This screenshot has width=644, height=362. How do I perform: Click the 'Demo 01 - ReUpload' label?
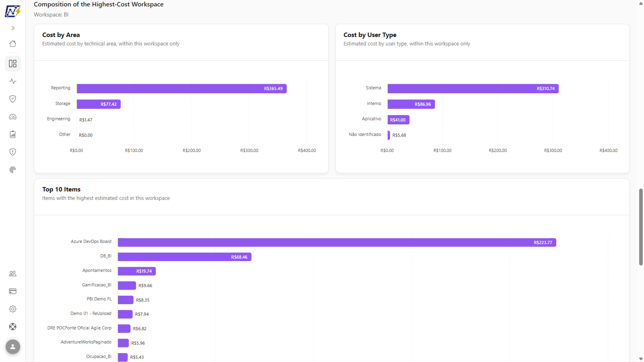click(x=91, y=314)
